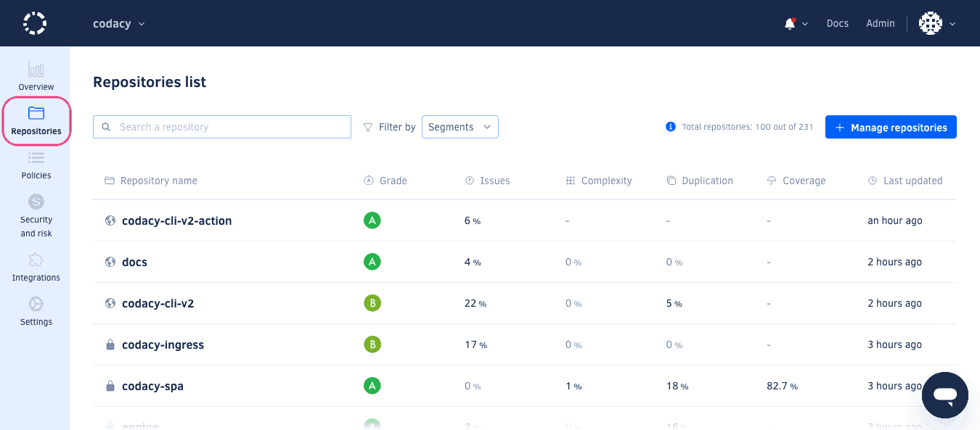Click the info icon beside total repositories count
980x430 pixels.
(670, 126)
